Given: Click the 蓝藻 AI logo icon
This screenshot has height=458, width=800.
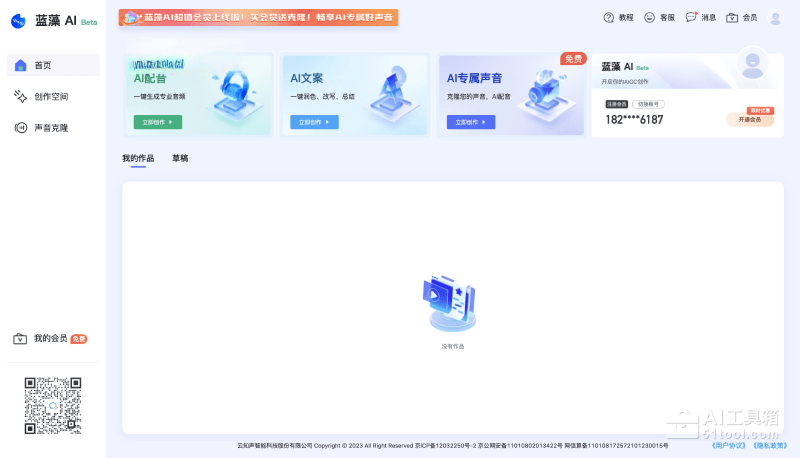Looking at the screenshot, I should 17,20.
